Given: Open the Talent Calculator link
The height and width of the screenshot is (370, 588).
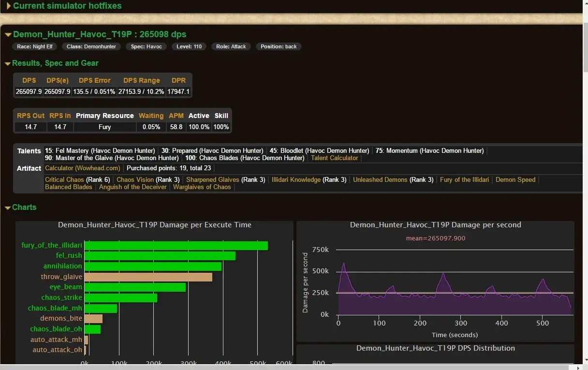Looking at the screenshot, I should click(335, 158).
